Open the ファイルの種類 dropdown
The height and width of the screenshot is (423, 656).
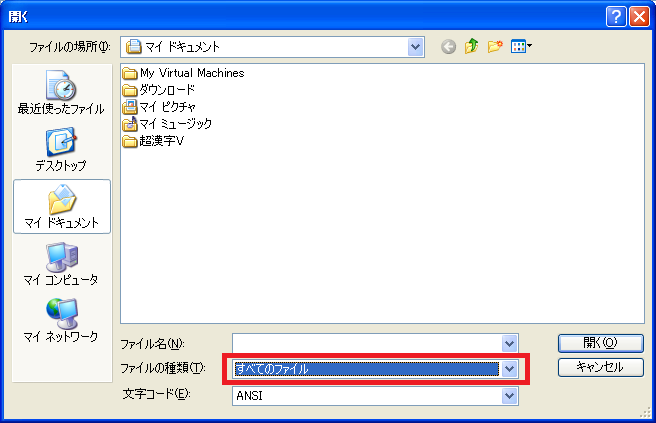point(510,369)
